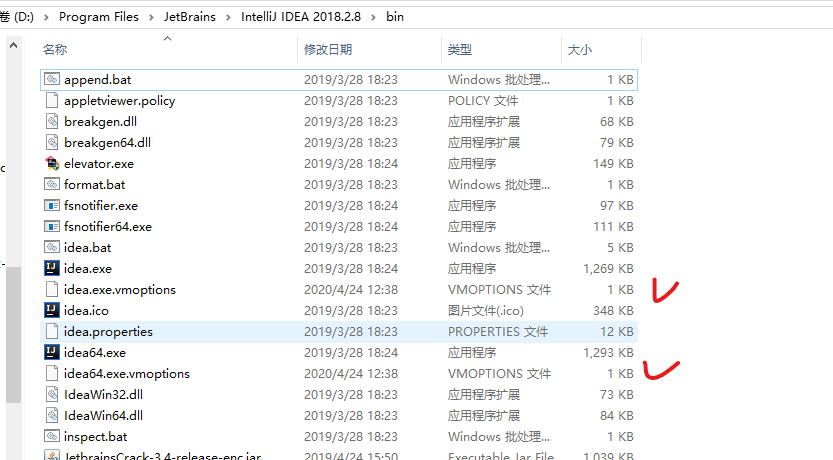Expand the breadcrumb arrow after IntelliJ IDEA 2018.2.8
This screenshot has width=833, height=460.
pos(373,18)
